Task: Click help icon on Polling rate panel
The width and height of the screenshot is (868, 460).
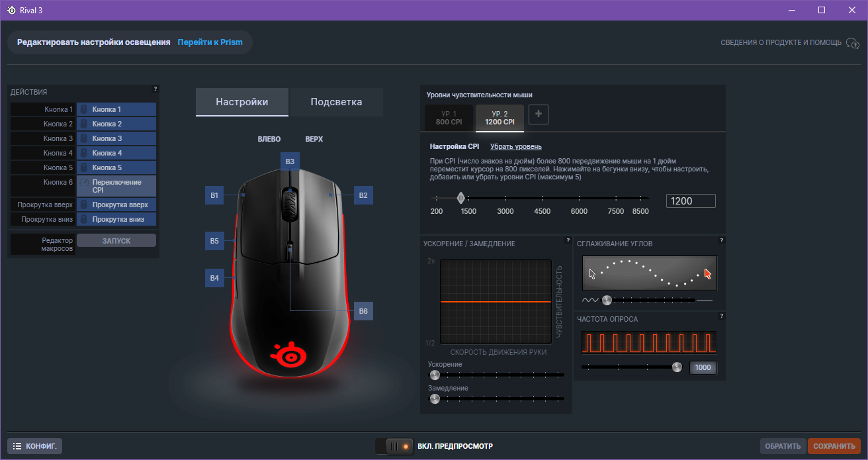Action: [x=722, y=316]
